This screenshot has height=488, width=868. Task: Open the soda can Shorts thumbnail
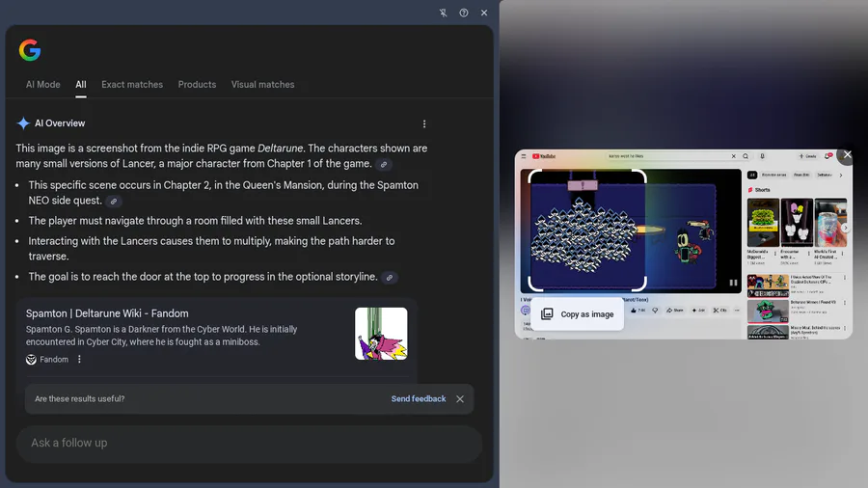[x=830, y=223]
